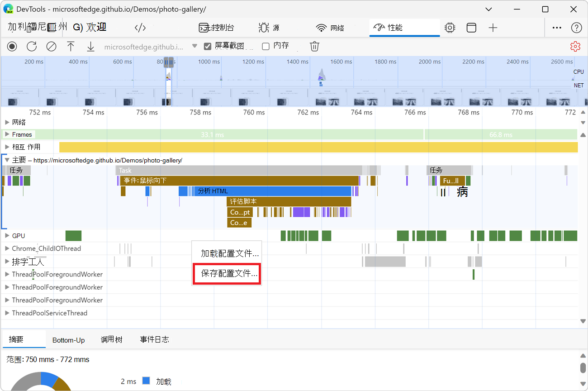Select the Co...e flame chart bar
This screenshot has width=588, height=391.
point(239,223)
